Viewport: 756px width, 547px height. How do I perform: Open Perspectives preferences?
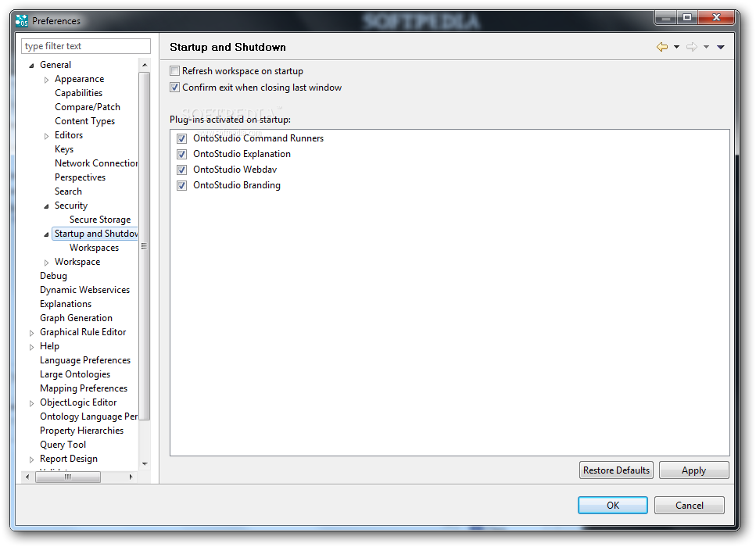click(80, 177)
